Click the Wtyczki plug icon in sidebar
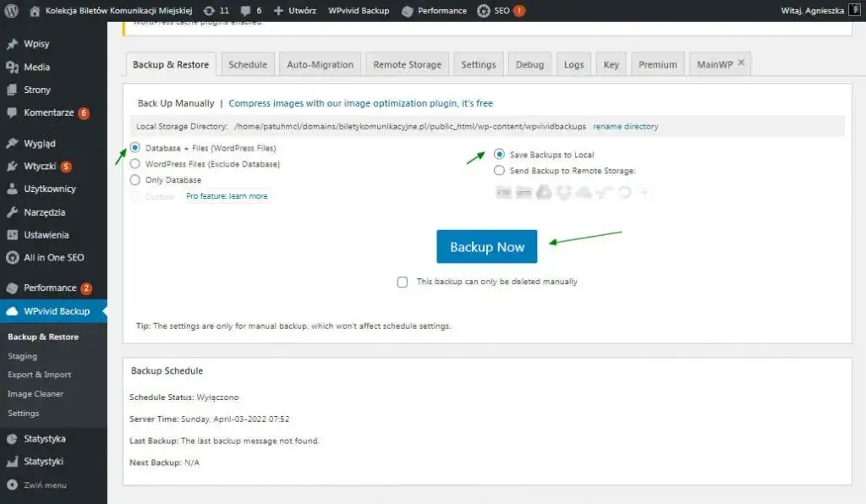This screenshot has height=504, width=866. point(12,166)
